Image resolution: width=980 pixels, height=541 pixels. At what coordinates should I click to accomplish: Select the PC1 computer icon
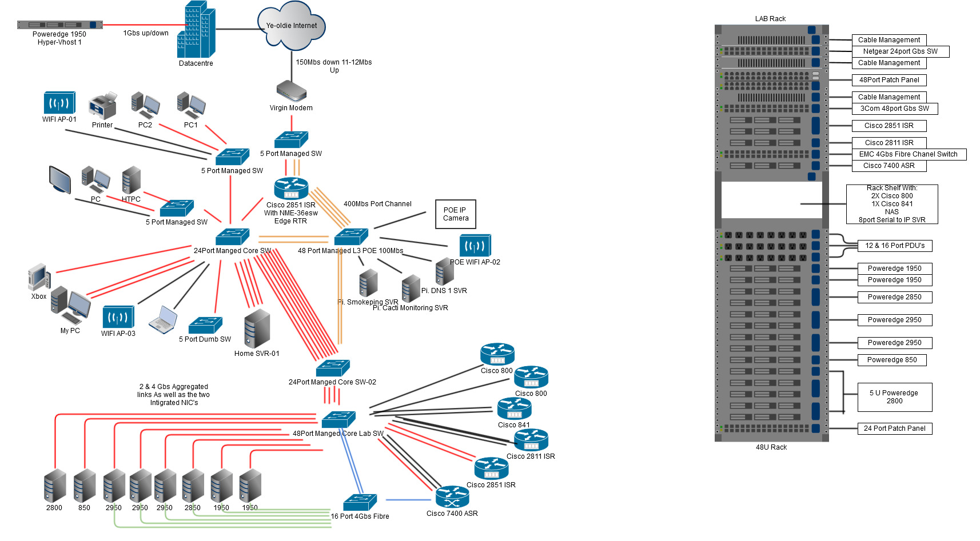click(x=191, y=105)
